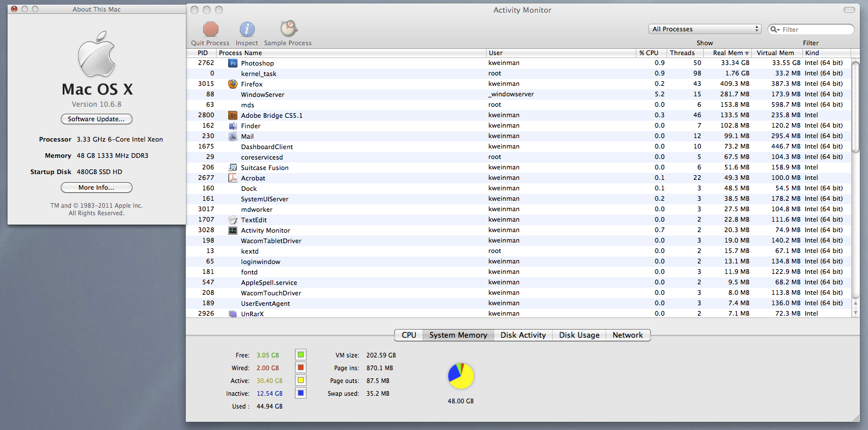Select the Dock process row
This screenshot has height=430, width=868.
[518, 189]
